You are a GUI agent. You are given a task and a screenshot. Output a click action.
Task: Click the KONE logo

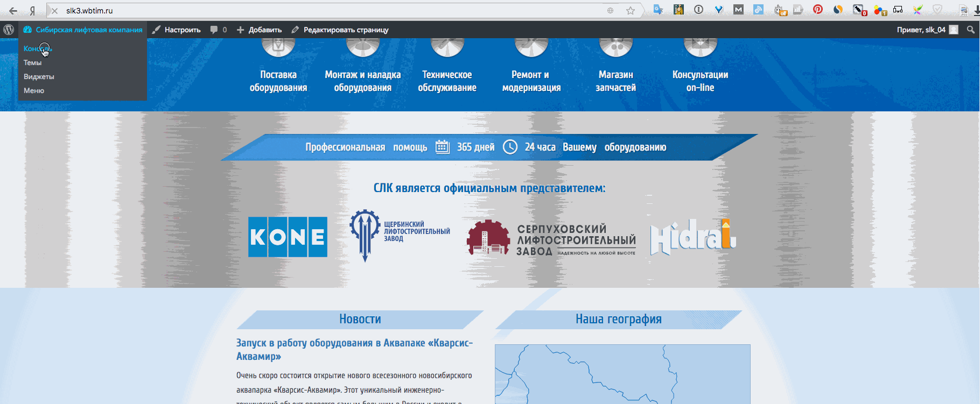288,237
